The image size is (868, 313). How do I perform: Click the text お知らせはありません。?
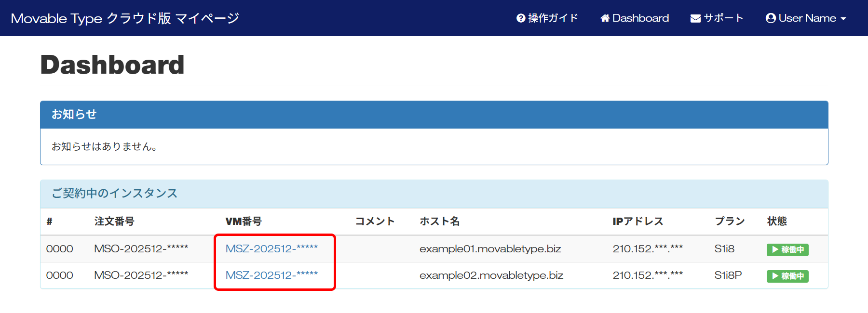[105, 146]
